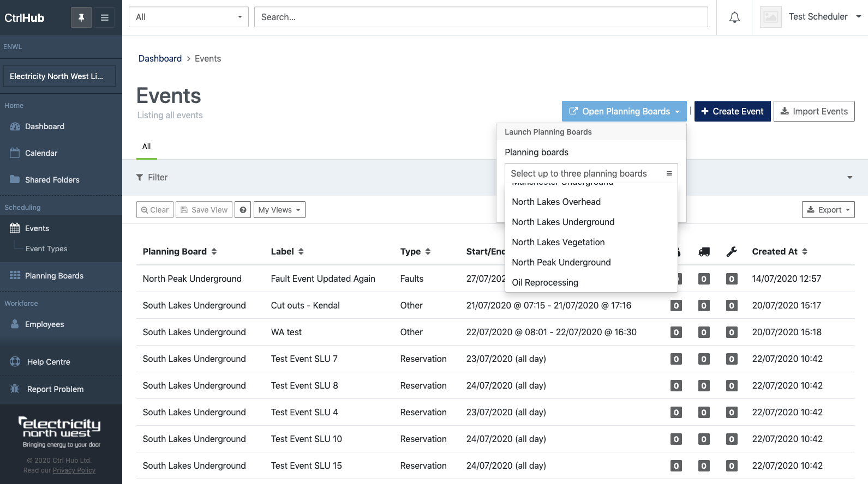Choose Oil Reprocessing from the list
Viewport: 868px width, 484px height.
pos(544,282)
